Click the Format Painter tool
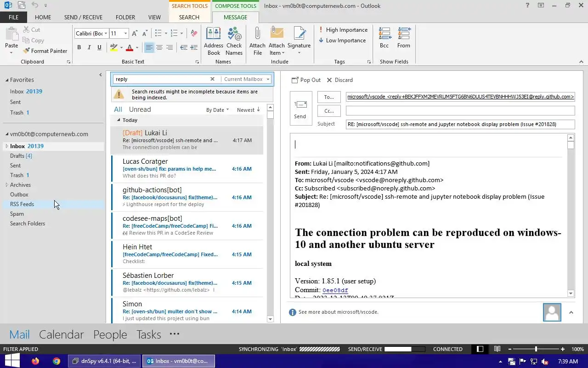588x368 pixels. click(45, 51)
